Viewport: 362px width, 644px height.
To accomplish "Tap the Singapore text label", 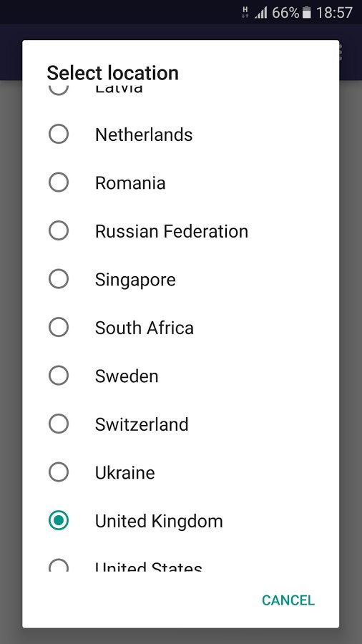I will [x=135, y=280].
